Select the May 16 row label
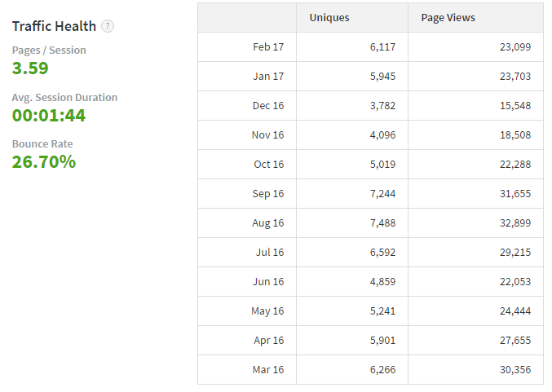This screenshot has width=552, height=392. (267, 311)
